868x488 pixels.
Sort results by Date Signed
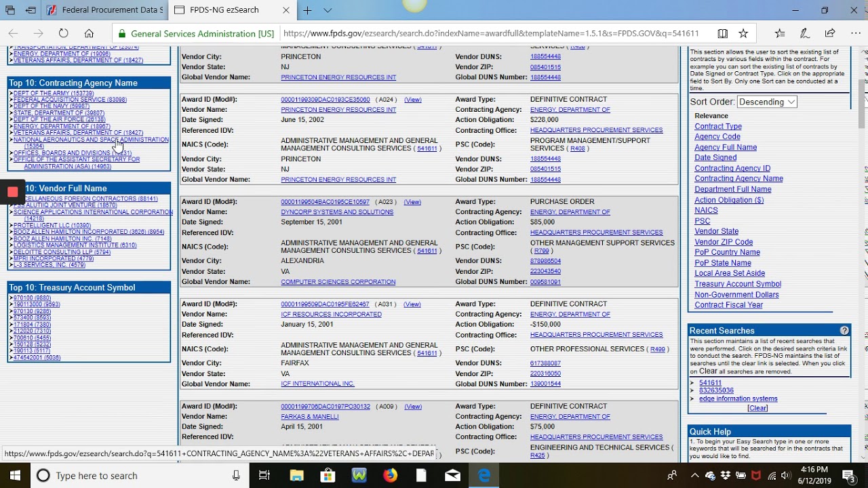(715, 157)
